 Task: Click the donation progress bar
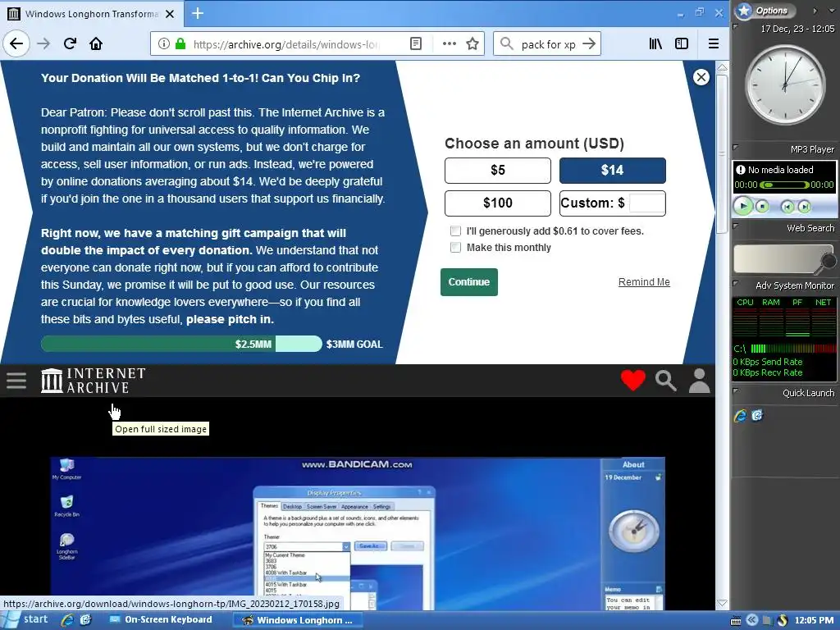(x=181, y=344)
